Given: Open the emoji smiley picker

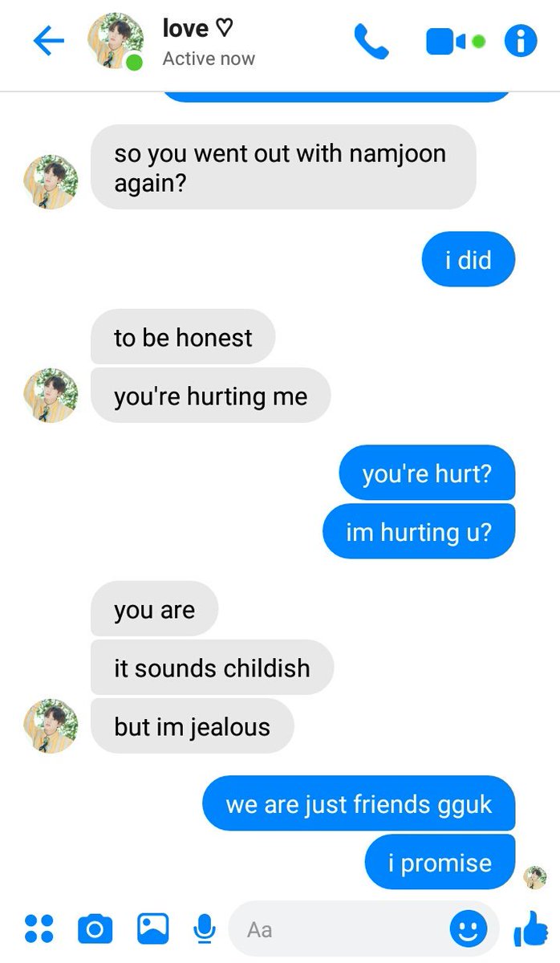Looking at the screenshot, I should click(x=469, y=929).
